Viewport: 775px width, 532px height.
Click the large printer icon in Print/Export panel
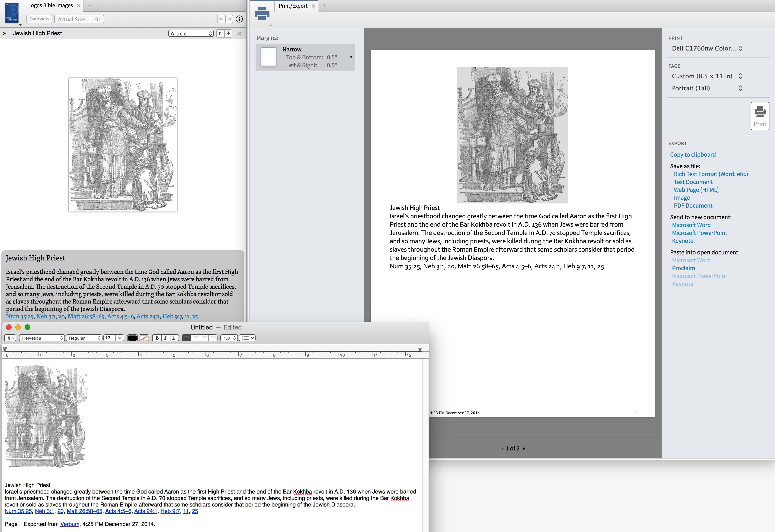(262, 14)
